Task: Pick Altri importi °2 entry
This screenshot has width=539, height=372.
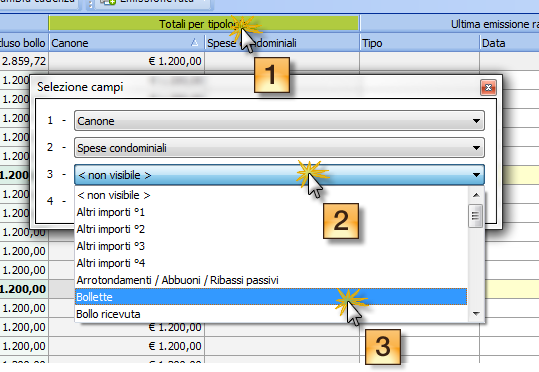Action: [x=271, y=229]
